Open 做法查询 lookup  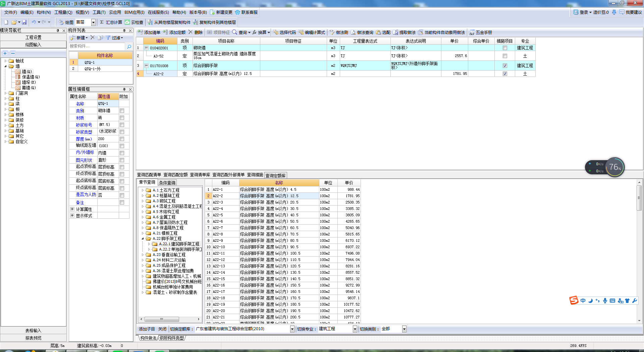[362, 32]
